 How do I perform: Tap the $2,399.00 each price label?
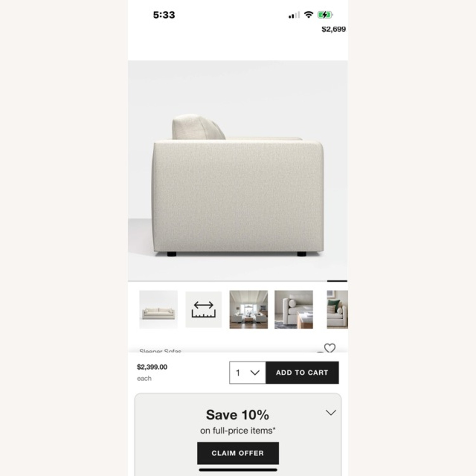152,372
